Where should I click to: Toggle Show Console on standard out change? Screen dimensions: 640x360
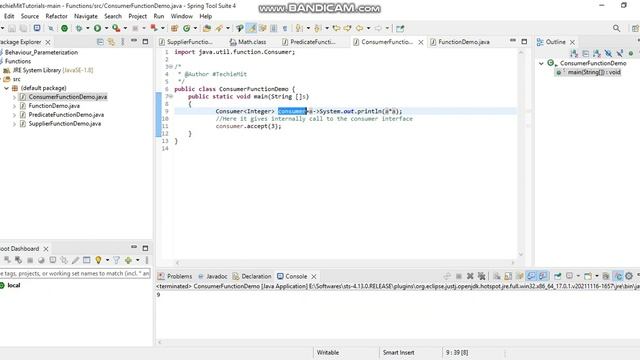[531, 276]
